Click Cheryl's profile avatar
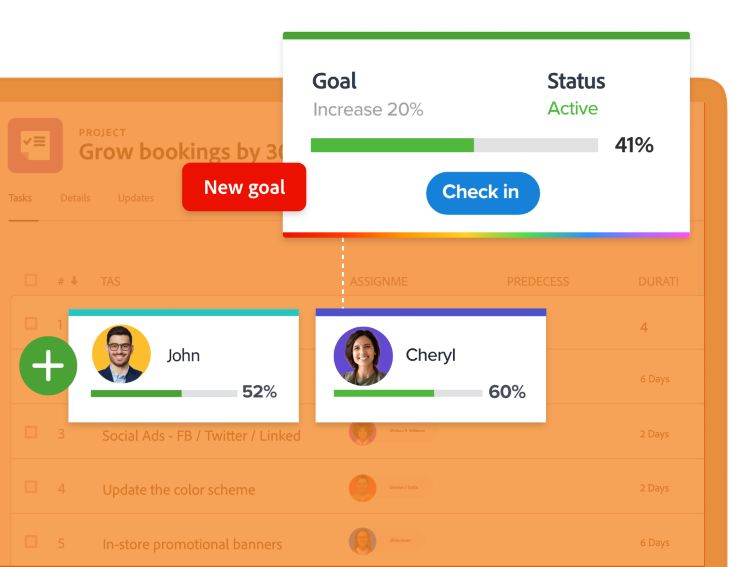The height and width of the screenshot is (567, 756). coord(363,356)
